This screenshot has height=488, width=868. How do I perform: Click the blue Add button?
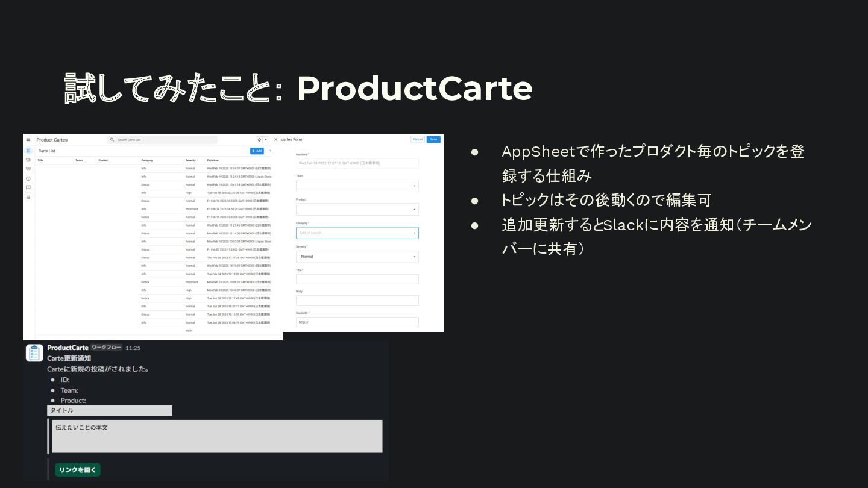click(257, 151)
